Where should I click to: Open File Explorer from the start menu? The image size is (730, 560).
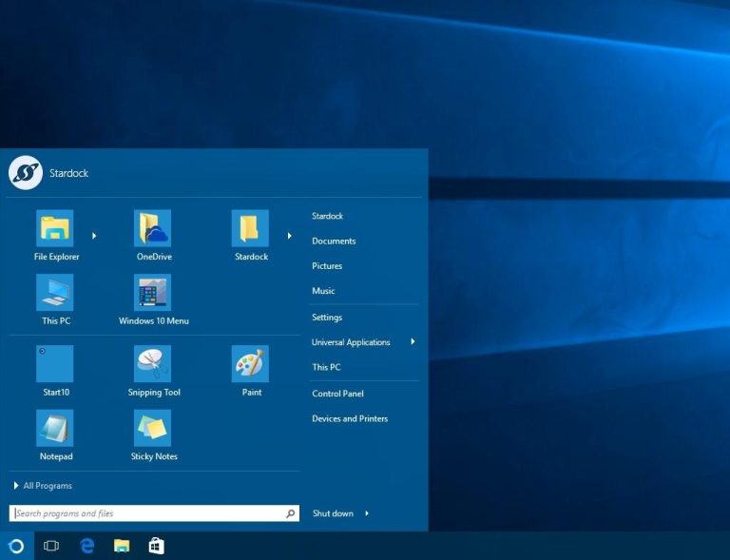coord(55,229)
